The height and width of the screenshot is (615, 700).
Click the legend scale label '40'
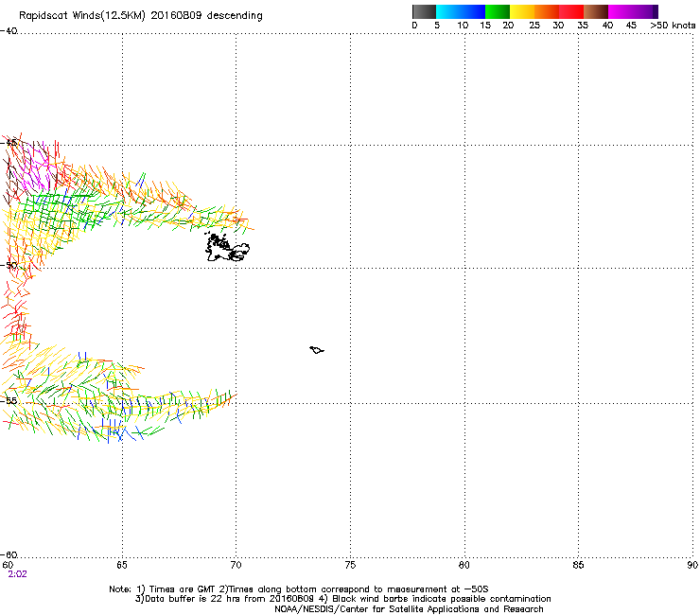[x=607, y=26]
